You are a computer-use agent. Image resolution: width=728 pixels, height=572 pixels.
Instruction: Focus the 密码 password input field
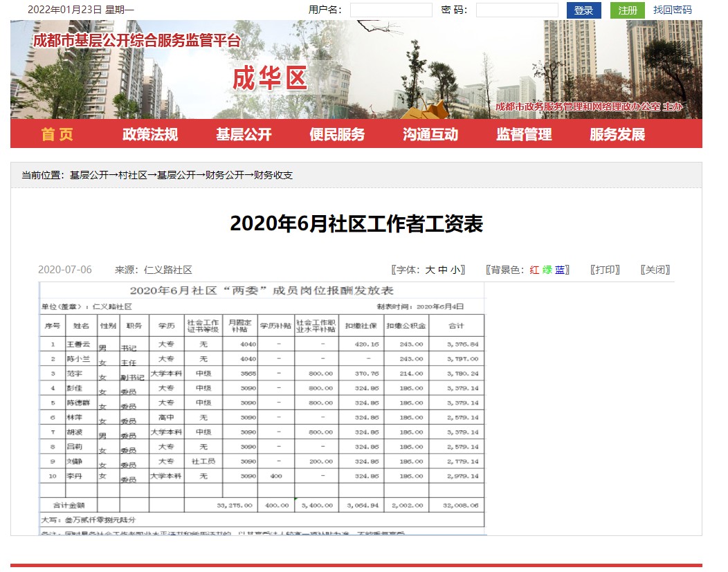pos(517,10)
